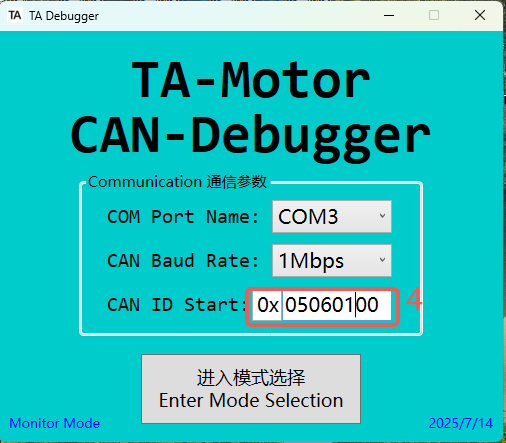Click the maximize window button

coord(434,15)
